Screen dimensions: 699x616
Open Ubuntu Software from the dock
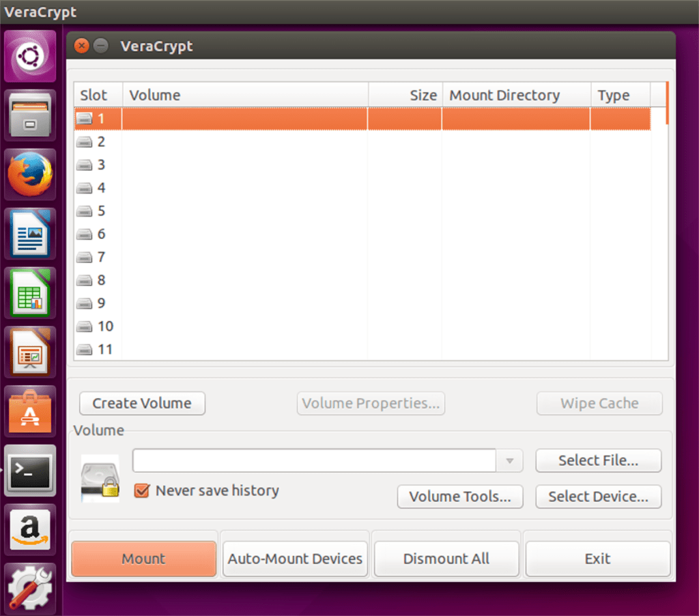(x=29, y=411)
